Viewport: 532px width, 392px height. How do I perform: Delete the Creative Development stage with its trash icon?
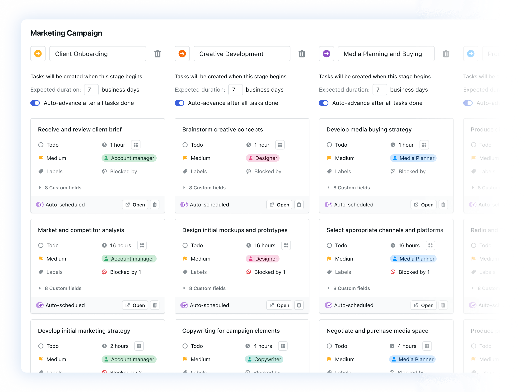302,54
